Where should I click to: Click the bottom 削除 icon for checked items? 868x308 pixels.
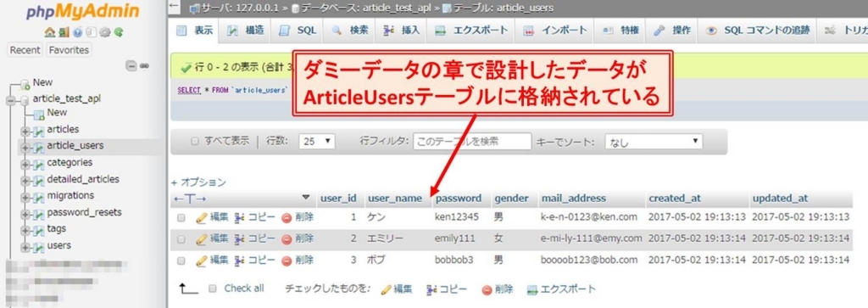(x=487, y=289)
